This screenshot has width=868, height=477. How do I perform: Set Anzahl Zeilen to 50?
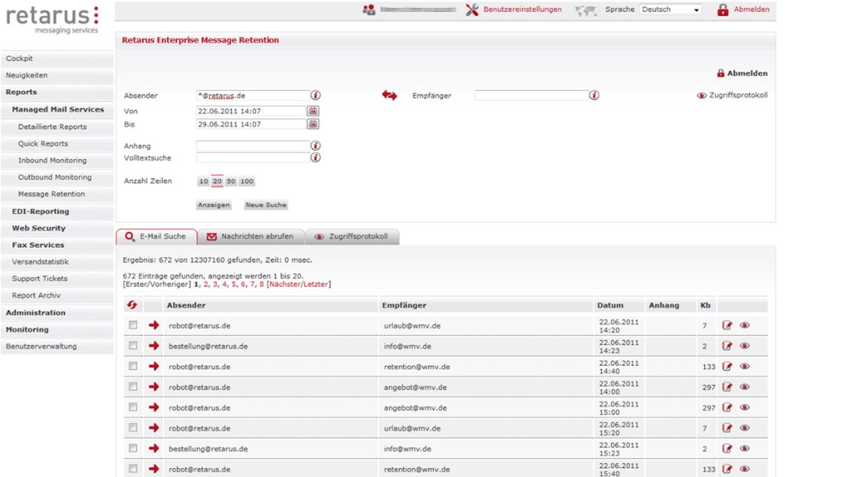231,181
